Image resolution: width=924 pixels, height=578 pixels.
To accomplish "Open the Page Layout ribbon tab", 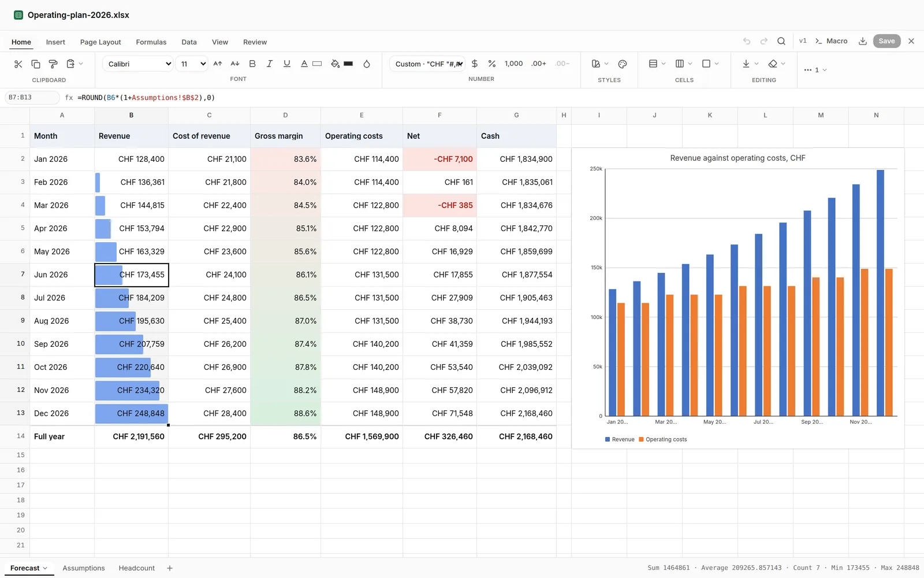I will [x=100, y=42].
